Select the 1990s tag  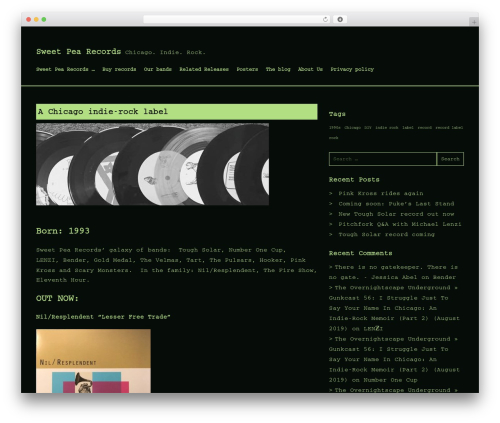pos(335,128)
